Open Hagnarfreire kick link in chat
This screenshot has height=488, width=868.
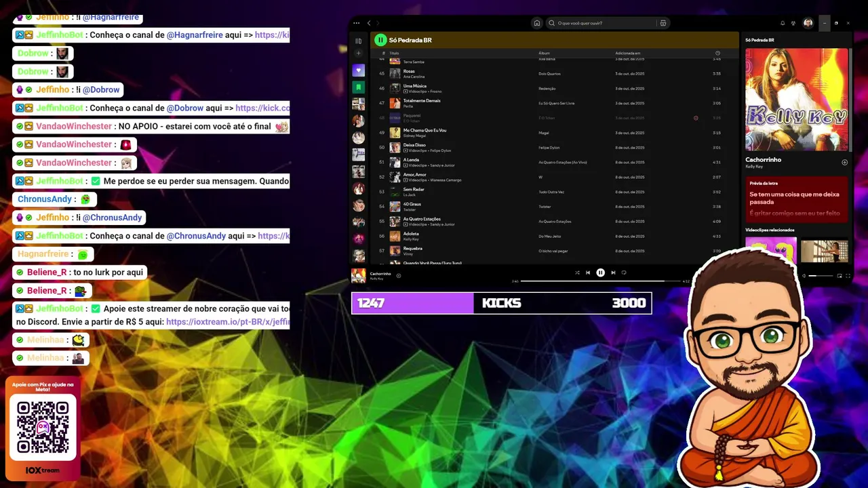click(x=272, y=35)
